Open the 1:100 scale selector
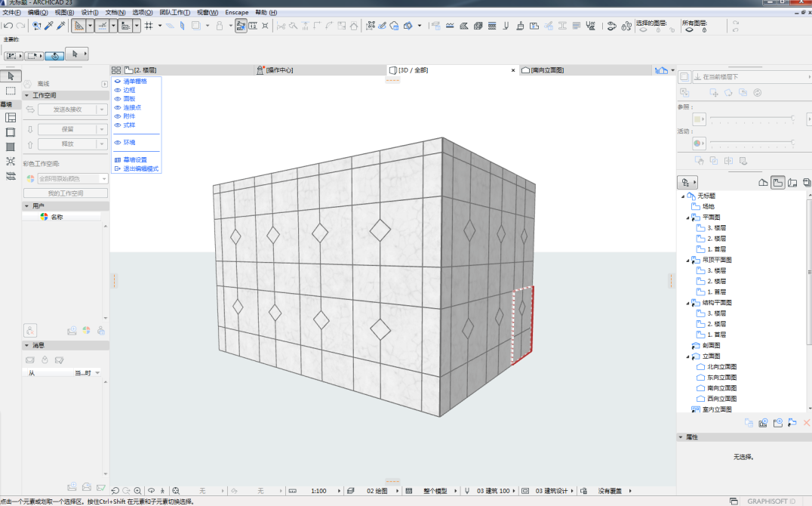Screen dimensions: 812x506 click(x=319, y=490)
